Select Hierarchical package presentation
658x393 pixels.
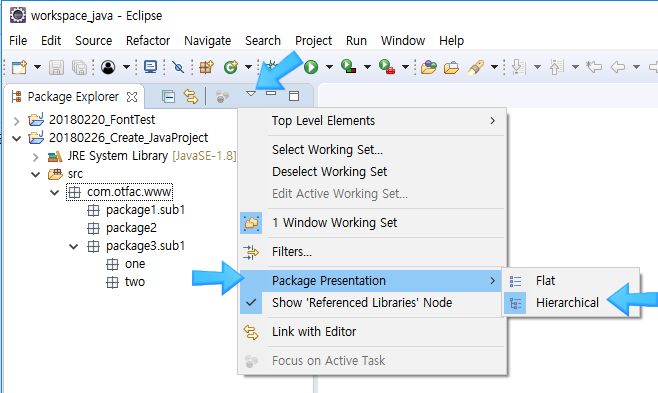[x=571, y=302]
